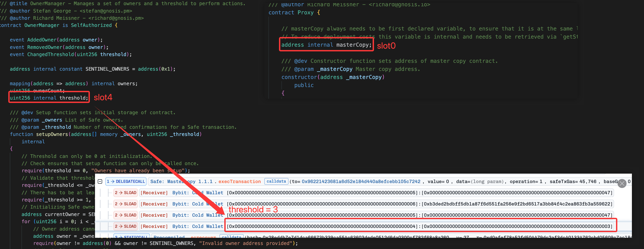Open calldata tag on execTransaction
644x249 pixels.
276,181
